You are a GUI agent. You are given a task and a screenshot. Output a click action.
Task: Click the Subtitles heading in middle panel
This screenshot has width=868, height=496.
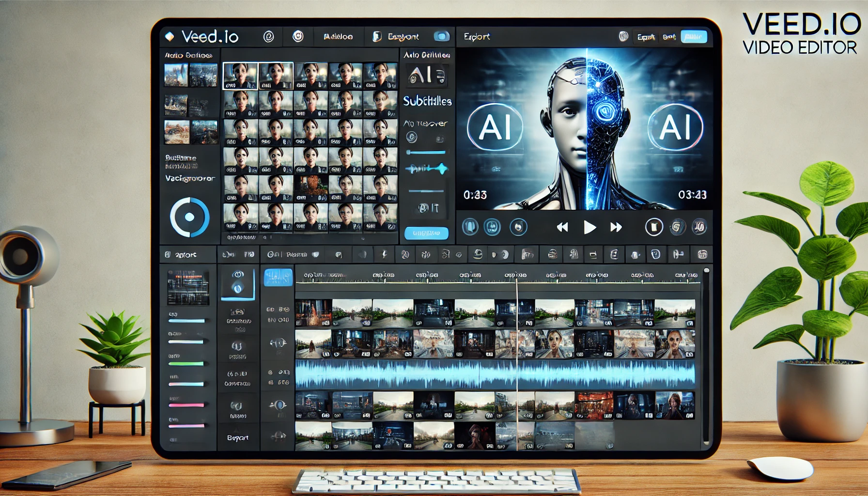tap(427, 101)
